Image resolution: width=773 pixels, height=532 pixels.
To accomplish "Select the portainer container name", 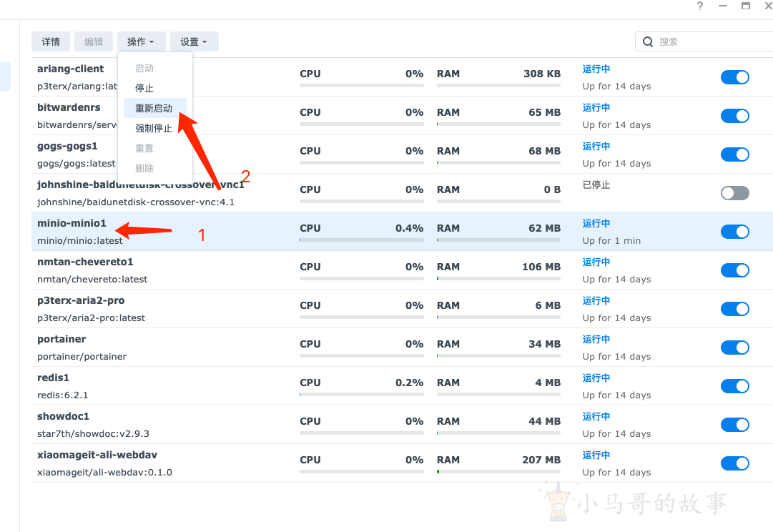I will click(61, 339).
